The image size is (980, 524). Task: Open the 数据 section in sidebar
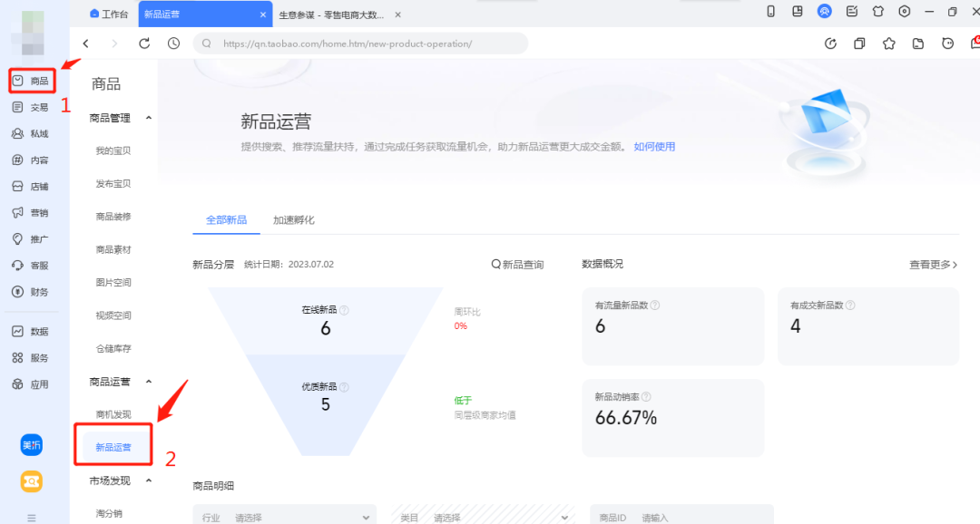point(31,332)
